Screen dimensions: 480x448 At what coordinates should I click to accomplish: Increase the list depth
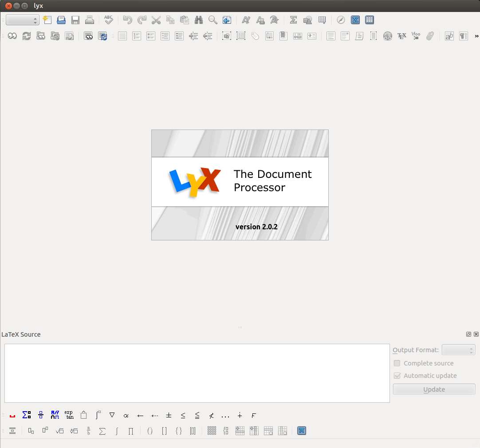pos(193,36)
